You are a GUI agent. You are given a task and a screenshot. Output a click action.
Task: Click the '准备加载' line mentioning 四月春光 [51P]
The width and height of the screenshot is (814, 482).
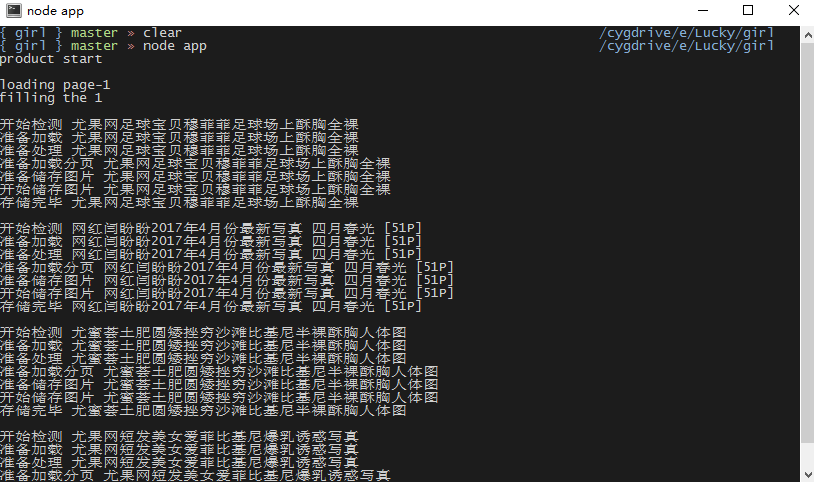coord(211,241)
